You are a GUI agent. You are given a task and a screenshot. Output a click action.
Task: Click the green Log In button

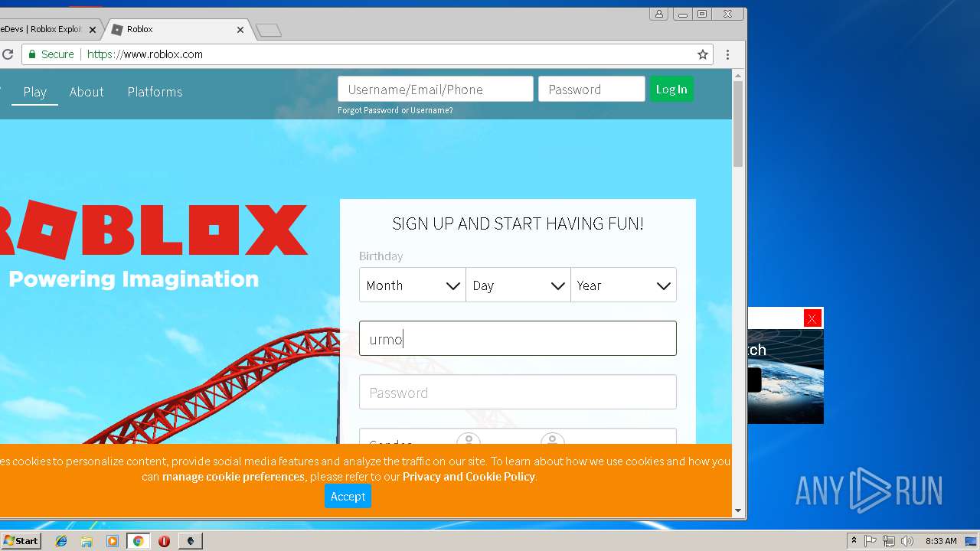coord(671,89)
